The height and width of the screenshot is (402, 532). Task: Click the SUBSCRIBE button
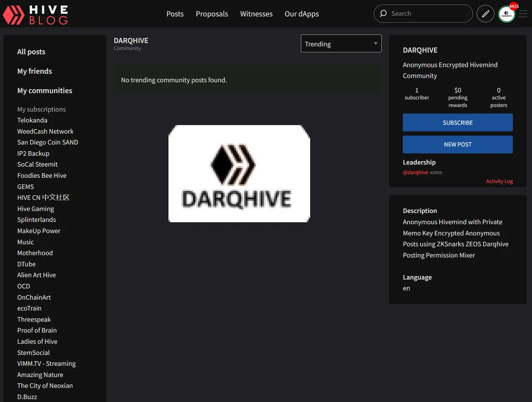[x=458, y=123]
